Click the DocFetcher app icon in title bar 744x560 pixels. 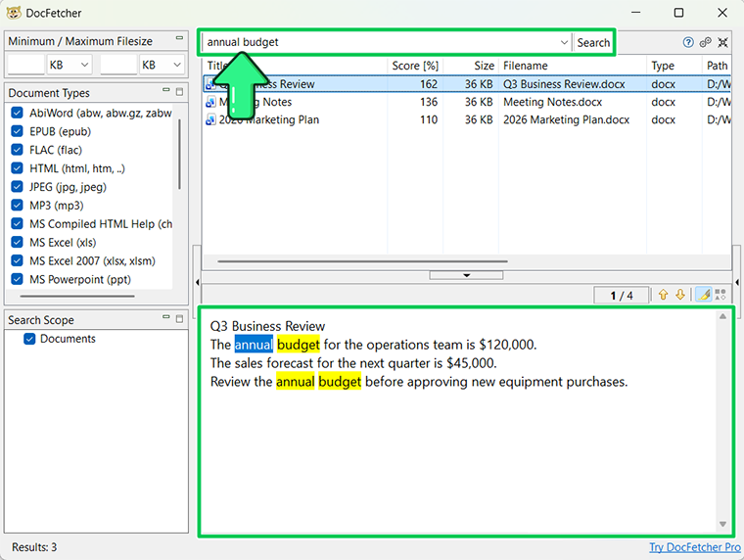pyautogui.click(x=14, y=13)
